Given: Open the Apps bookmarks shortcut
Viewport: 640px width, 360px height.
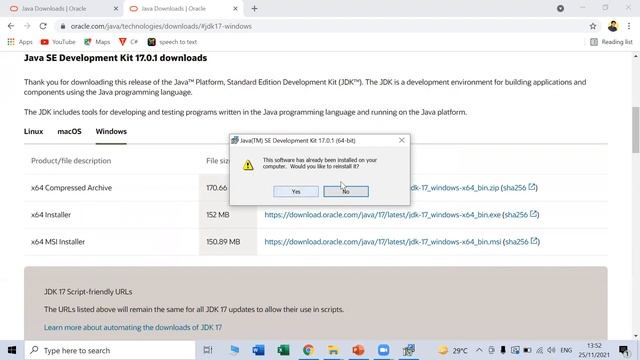Looking at the screenshot, I should (x=20, y=42).
